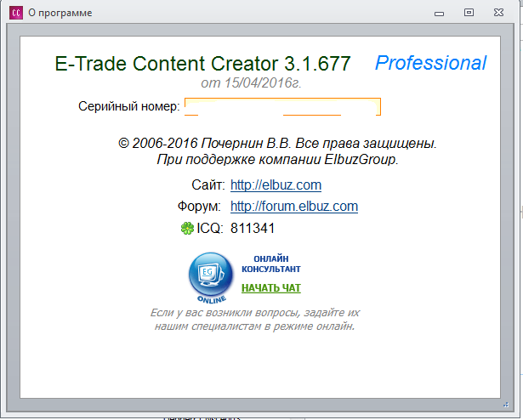Click the Форум: label
The image size is (523, 420).
click(199, 206)
